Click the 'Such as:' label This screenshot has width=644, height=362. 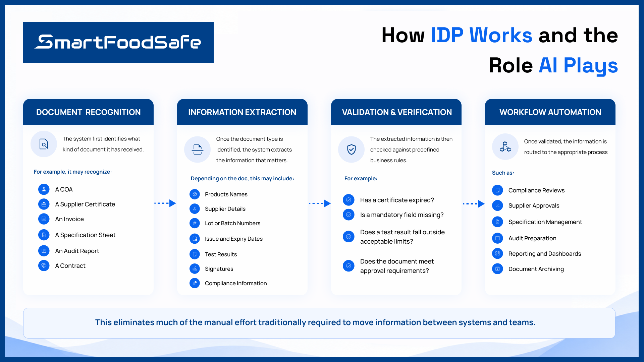point(503,173)
